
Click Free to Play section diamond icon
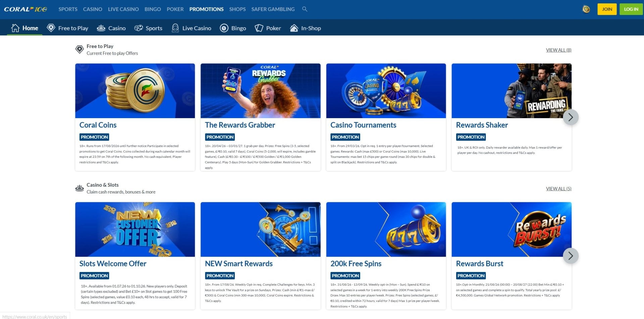click(x=79, y=49)
